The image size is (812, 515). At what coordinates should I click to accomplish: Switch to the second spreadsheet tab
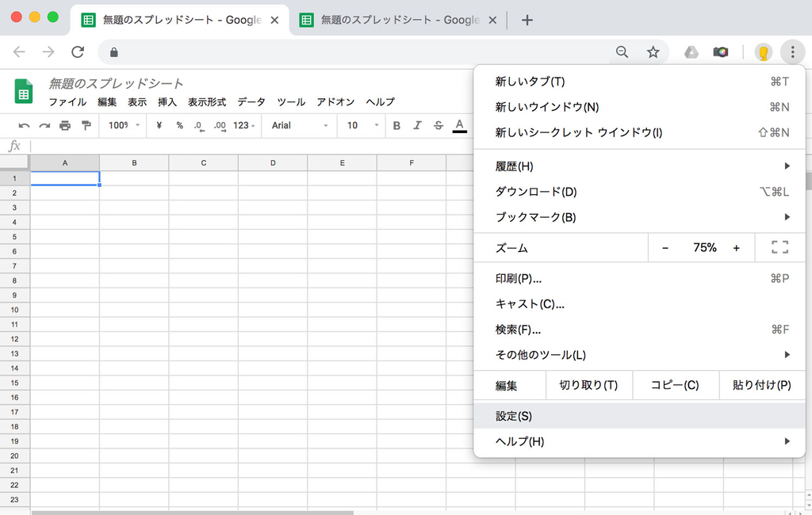pos(399,20)
